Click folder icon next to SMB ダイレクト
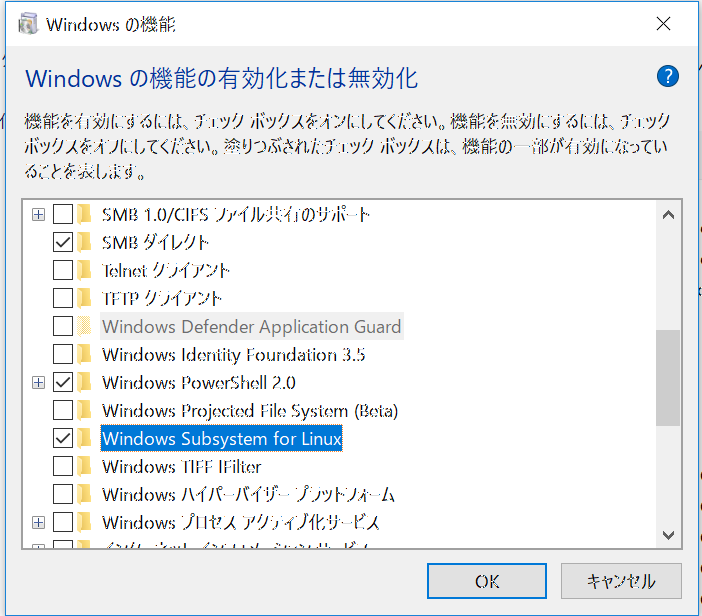Viewport: 702px width, 616px height. point(84,242)
